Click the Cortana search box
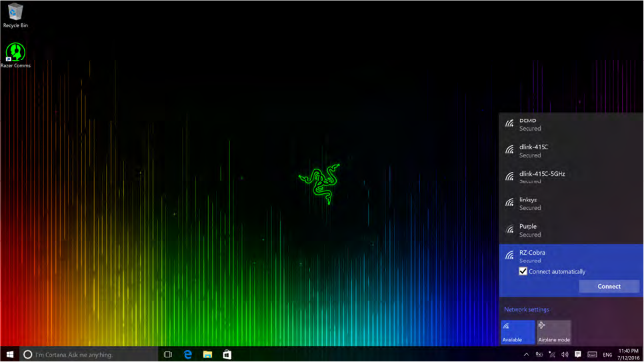 click(x=89, y=354)
